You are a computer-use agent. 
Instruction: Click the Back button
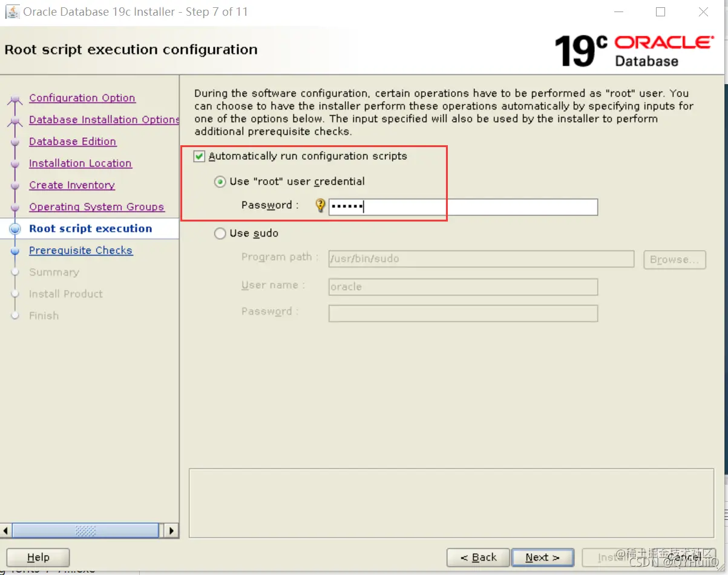click(x=478, y=557)
